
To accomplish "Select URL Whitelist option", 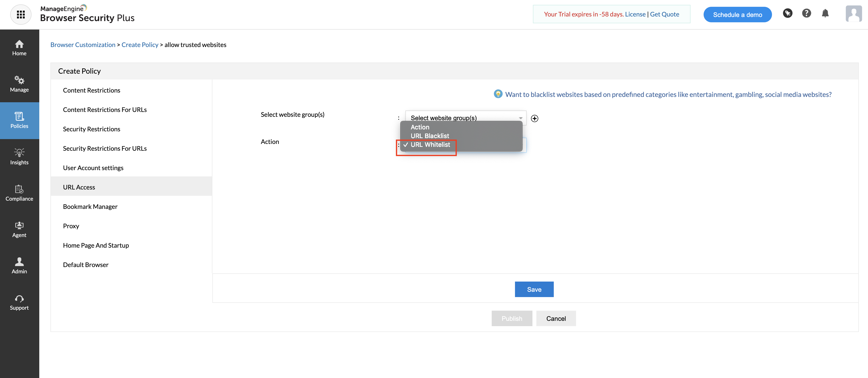I will (x=430, y=145).
